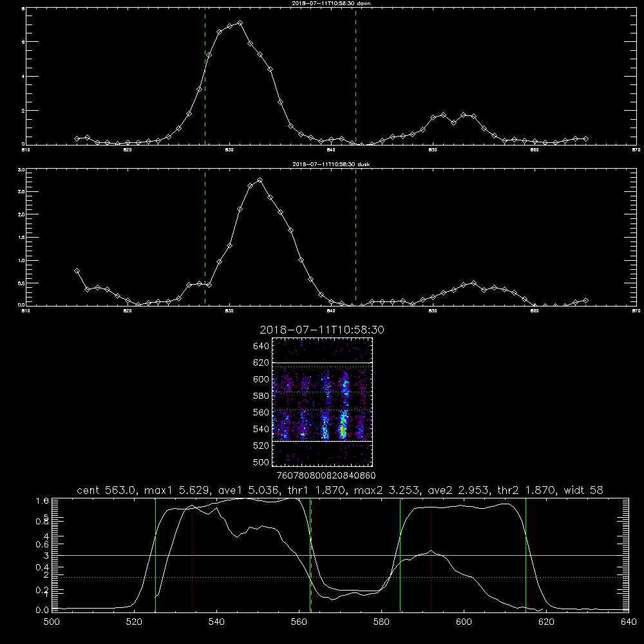The image size is (644, 644).
Task: Click the leftmost solid green line in bottom plot
Action: [x=155, y=555]
